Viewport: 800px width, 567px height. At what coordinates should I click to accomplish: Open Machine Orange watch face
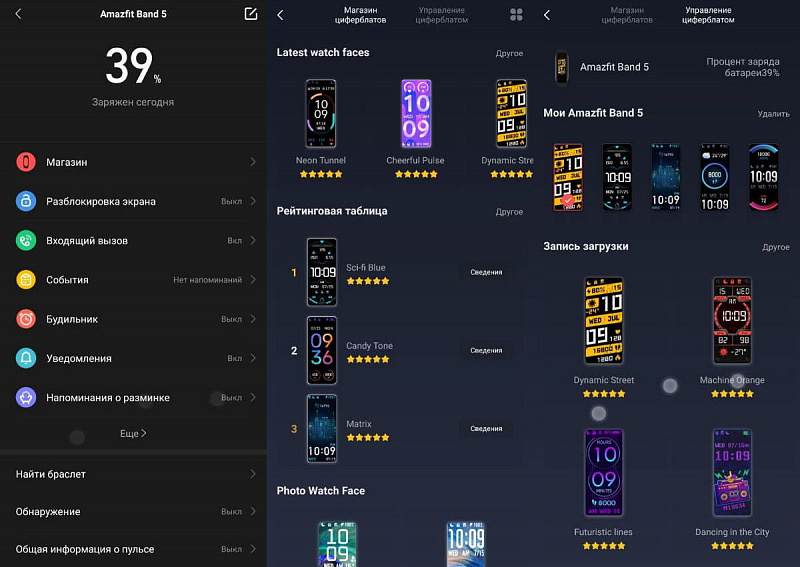point(732,321)
